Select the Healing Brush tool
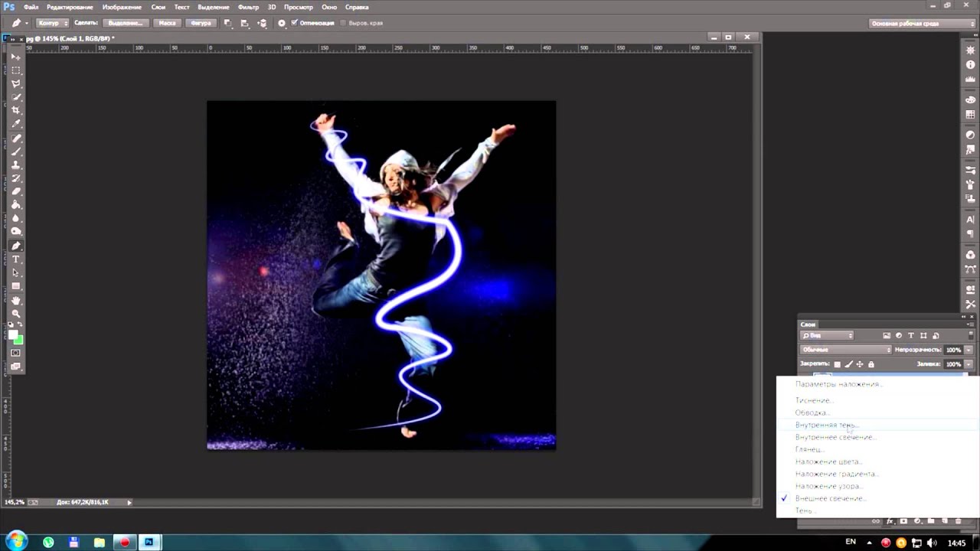The image size is (980, 551). 16,139
